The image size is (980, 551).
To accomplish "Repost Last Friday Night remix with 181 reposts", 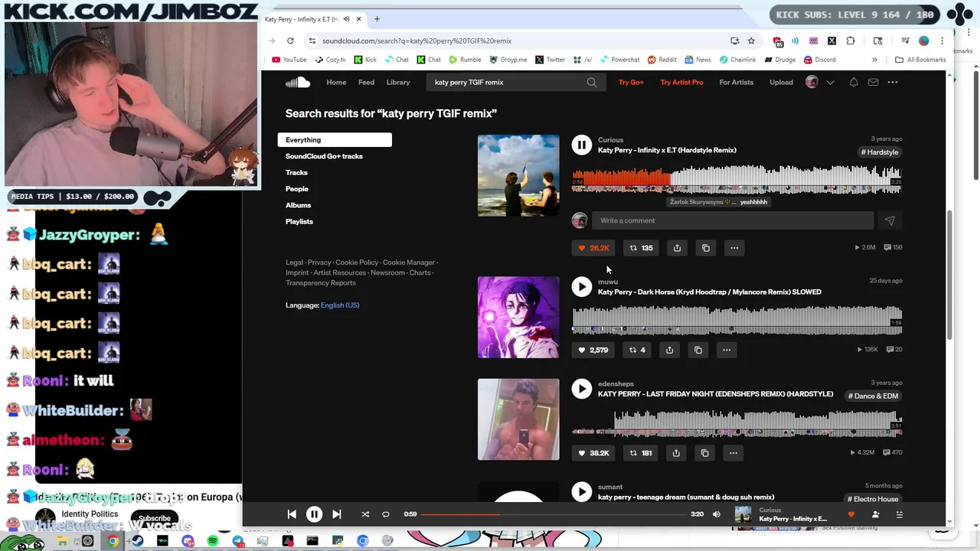I will coord(641,453).
